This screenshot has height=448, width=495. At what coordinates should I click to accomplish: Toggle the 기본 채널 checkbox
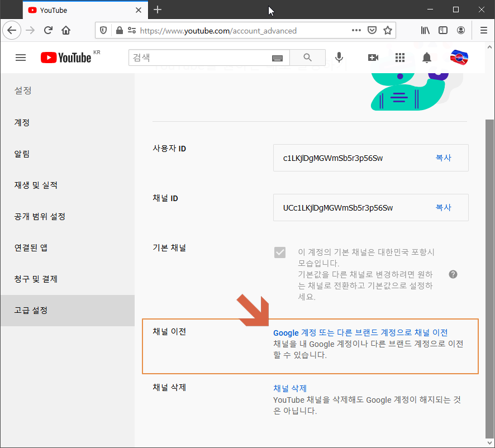280,252
